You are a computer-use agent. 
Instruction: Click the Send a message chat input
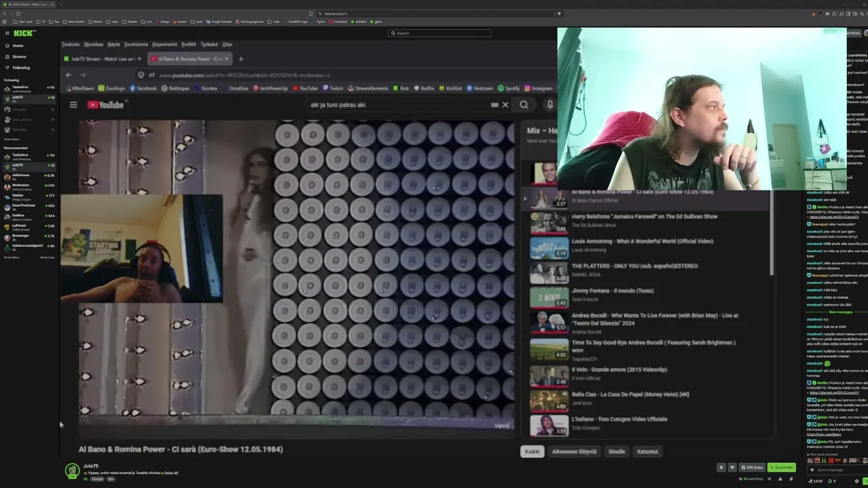pos(837,470)
